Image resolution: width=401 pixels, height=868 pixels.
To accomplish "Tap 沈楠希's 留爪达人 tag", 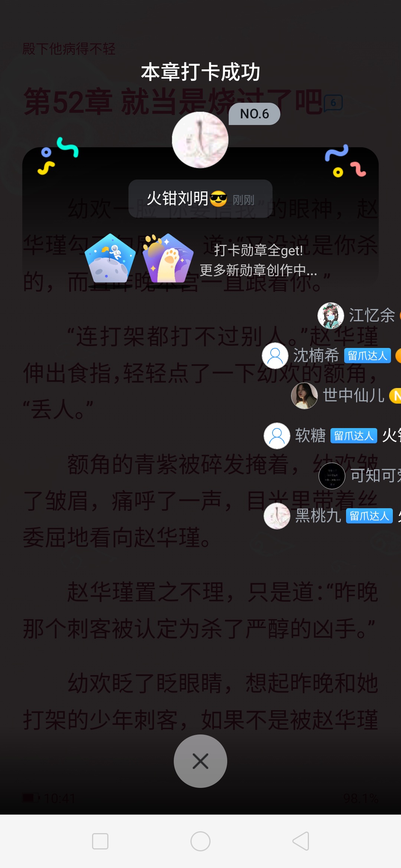I will 368,356.
